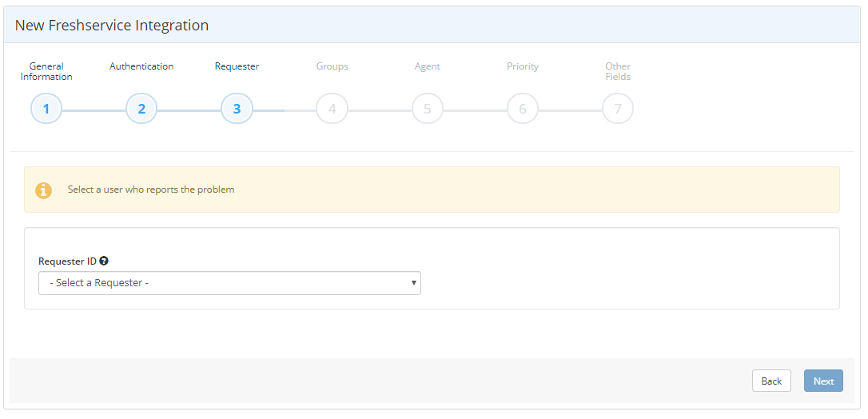Viewport: 868px width, 419px height.
Task: Click step 1 circle in wizard
Action: pos(46,109)
